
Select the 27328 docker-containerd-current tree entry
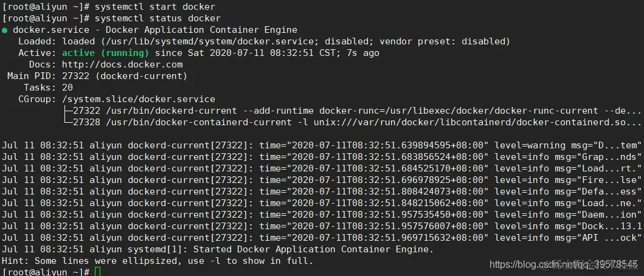tap(353, 122)
